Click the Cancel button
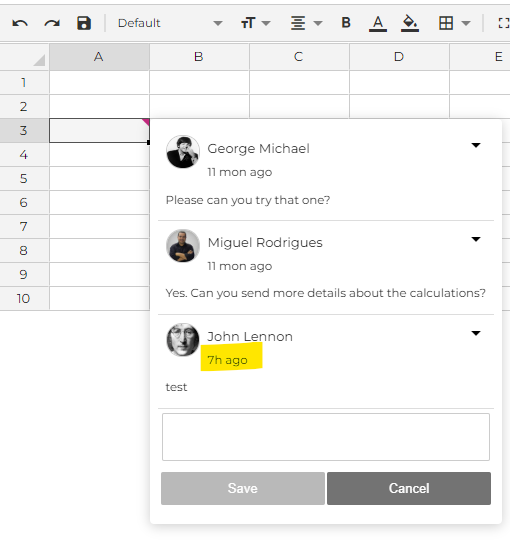The width and height of the screenshot is (510, 541). tap(409, 489)
